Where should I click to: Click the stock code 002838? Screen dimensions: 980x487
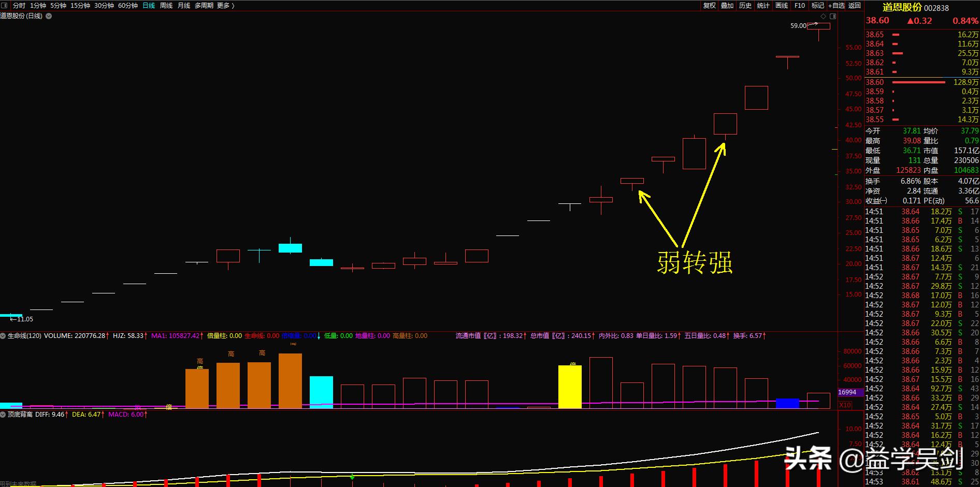point(936,8)
